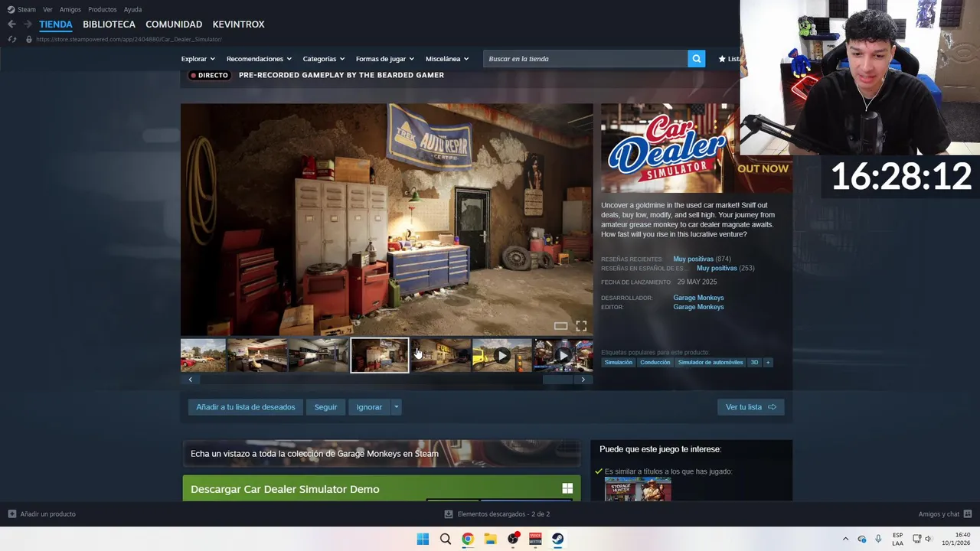Open the Amigos y chat icon
The height and width of the screenshot is (551, 980).
point(968,514)
